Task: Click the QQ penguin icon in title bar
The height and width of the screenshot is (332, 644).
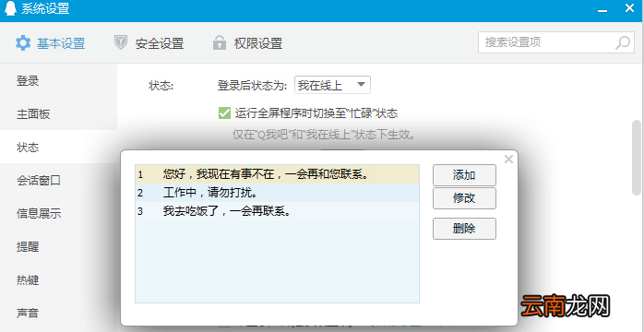Action: point(10,8)
